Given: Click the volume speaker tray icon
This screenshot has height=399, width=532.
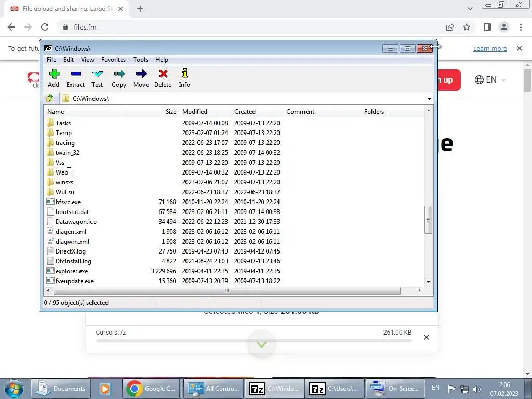Looking at the screenshot, I should tap(477, 389).
